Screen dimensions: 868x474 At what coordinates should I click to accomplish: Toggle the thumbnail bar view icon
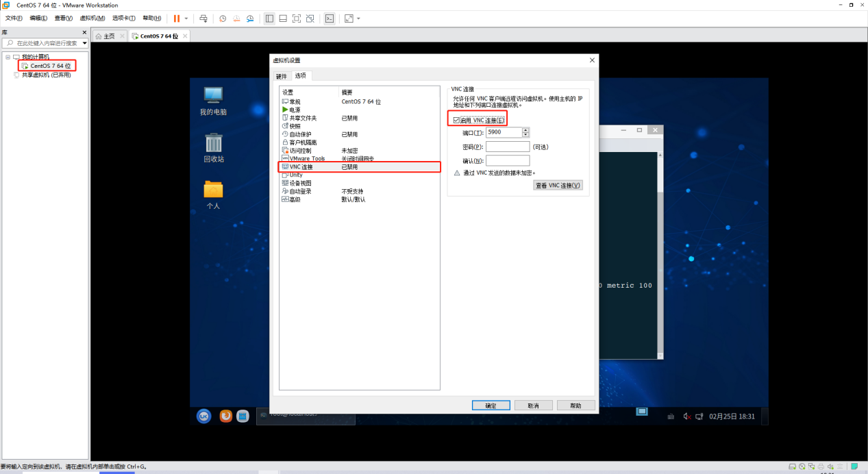[x=283, y=18]
